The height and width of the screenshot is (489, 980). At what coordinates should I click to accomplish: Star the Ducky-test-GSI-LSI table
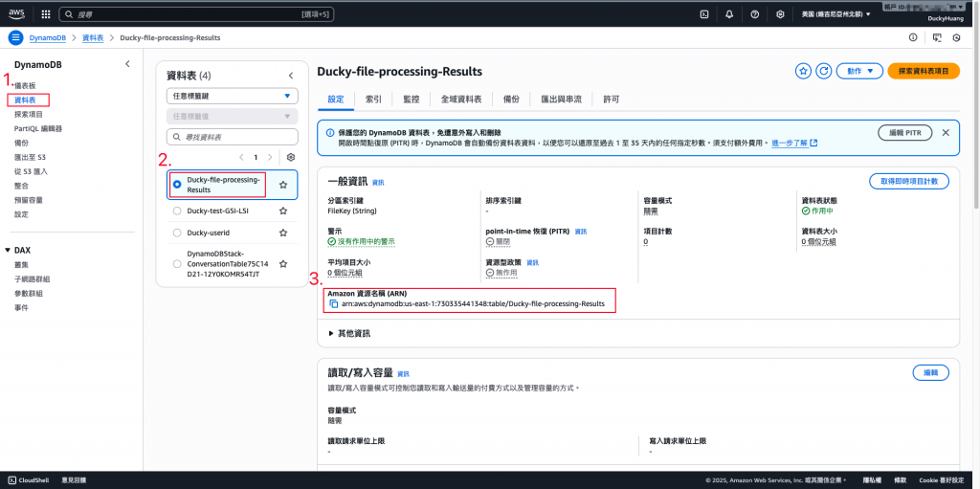coord(283,211)
